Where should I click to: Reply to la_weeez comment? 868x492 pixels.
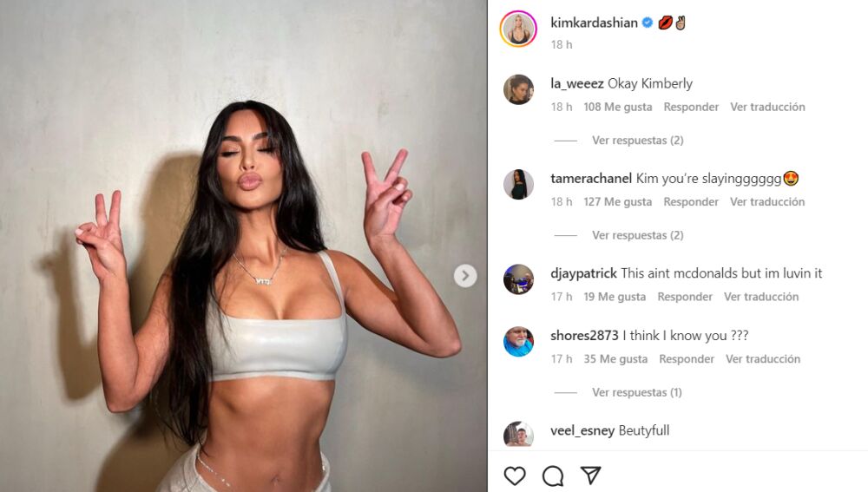click(691, 107)
